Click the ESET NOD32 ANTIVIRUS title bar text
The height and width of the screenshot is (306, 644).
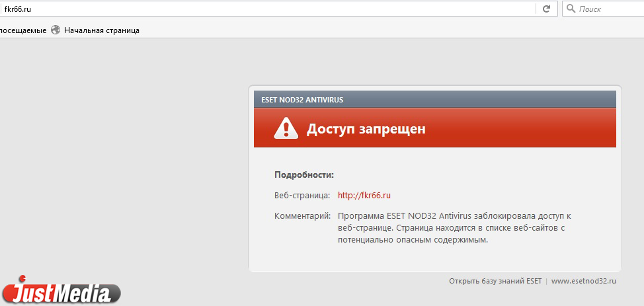302,100
